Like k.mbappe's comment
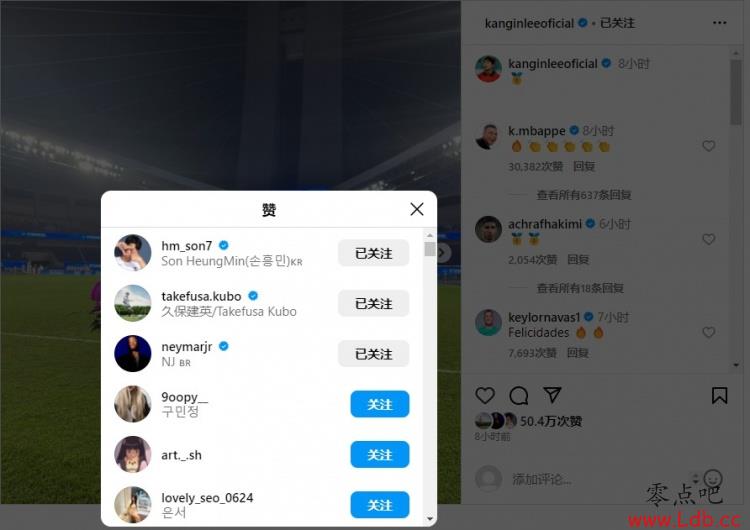Screen dimensions: 750x530 click(709, 146)
